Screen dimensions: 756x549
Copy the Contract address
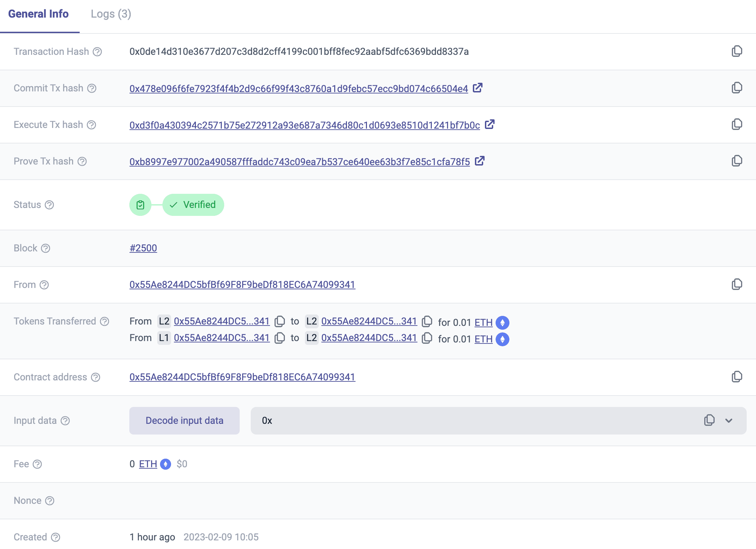[737, 377]
